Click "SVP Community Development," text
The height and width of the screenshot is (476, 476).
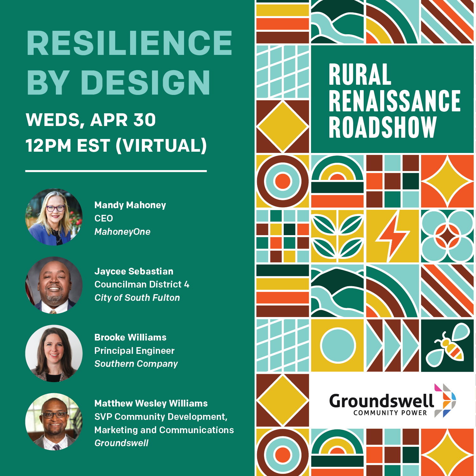pyautogui.click(x=161, y=417)
